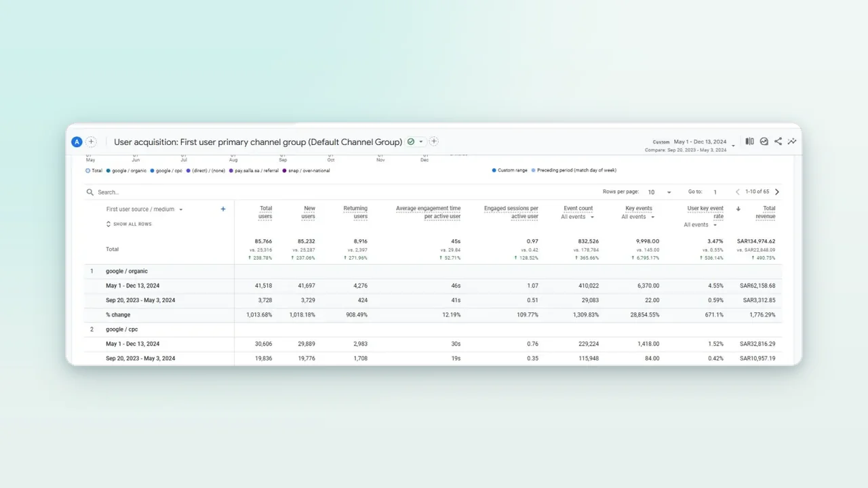Screen dimensions: 868x488
Task: Open the Key events All events dropdown
Action: pyautogui.click(x=638, y=217)
